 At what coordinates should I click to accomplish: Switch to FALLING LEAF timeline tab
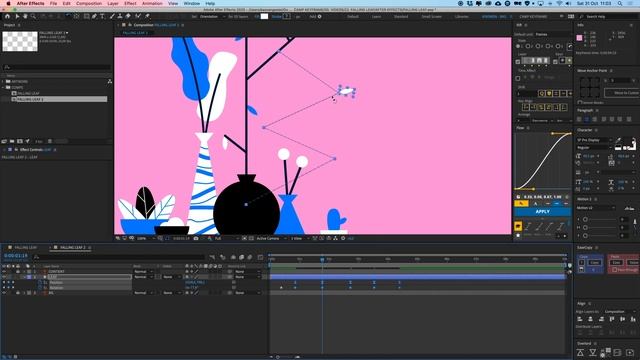pos(25,247)
